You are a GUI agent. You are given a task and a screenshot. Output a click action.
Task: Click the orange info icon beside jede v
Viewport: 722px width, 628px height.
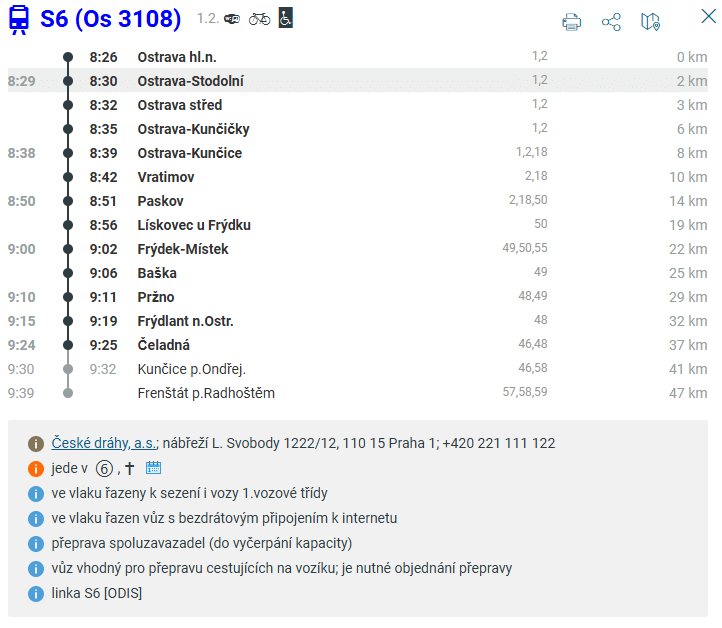coord(36,468)
